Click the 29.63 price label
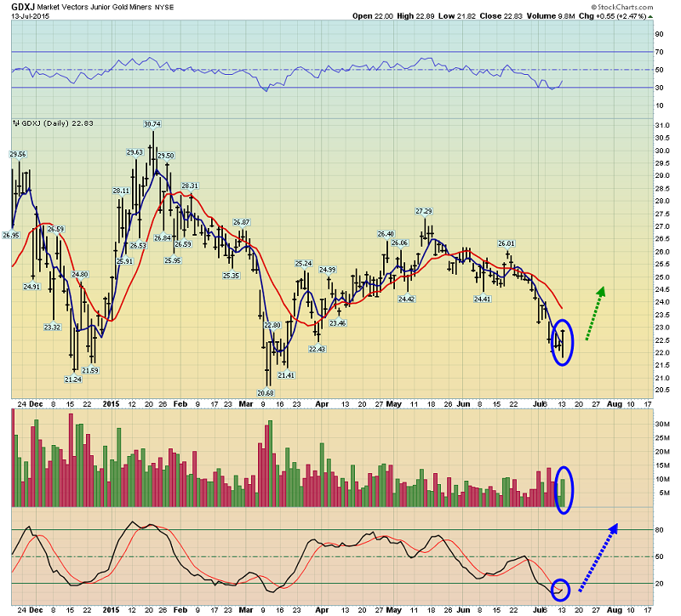This screenshot has height=616, width=681. 134,152
